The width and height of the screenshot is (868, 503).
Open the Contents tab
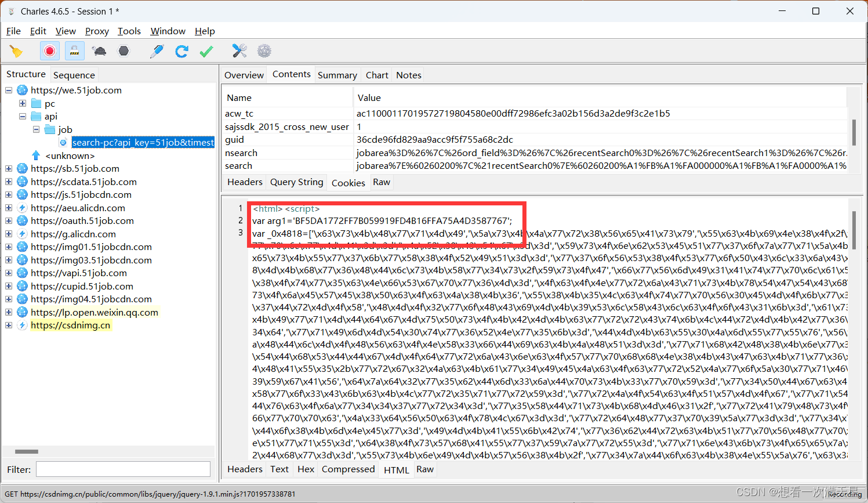click(x=292, y=74)
